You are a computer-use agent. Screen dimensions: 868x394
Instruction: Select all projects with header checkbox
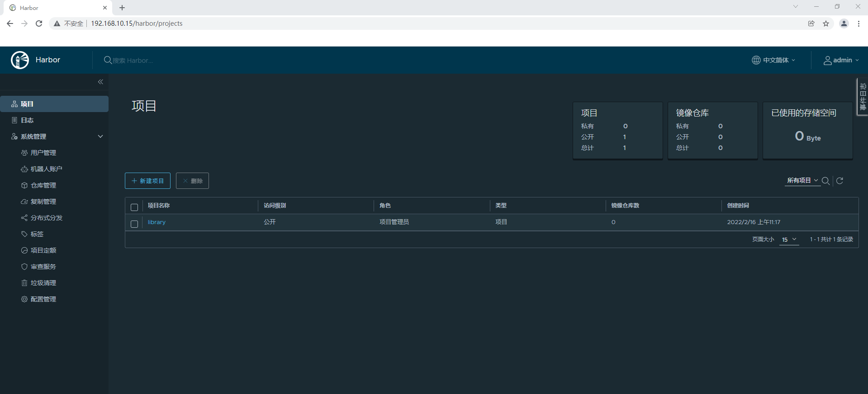pos(134,207)
